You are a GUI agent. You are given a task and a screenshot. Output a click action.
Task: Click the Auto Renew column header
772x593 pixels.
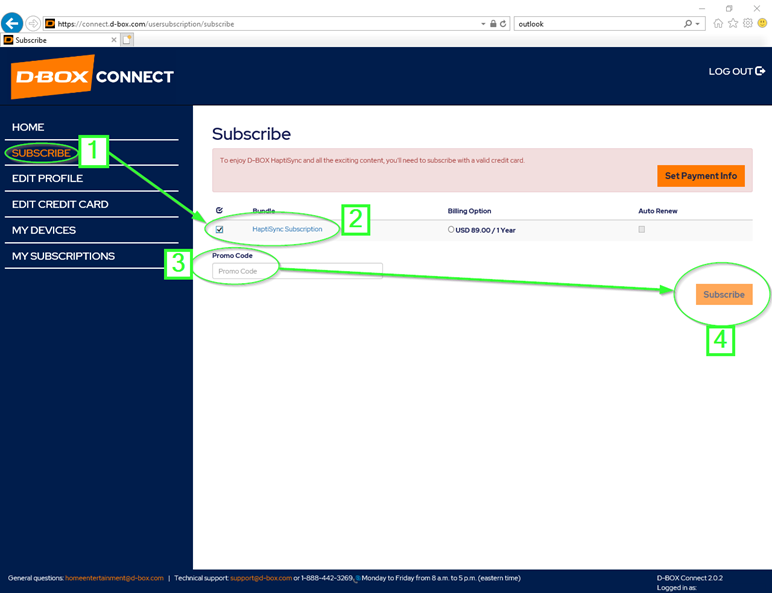click(658, 211)
